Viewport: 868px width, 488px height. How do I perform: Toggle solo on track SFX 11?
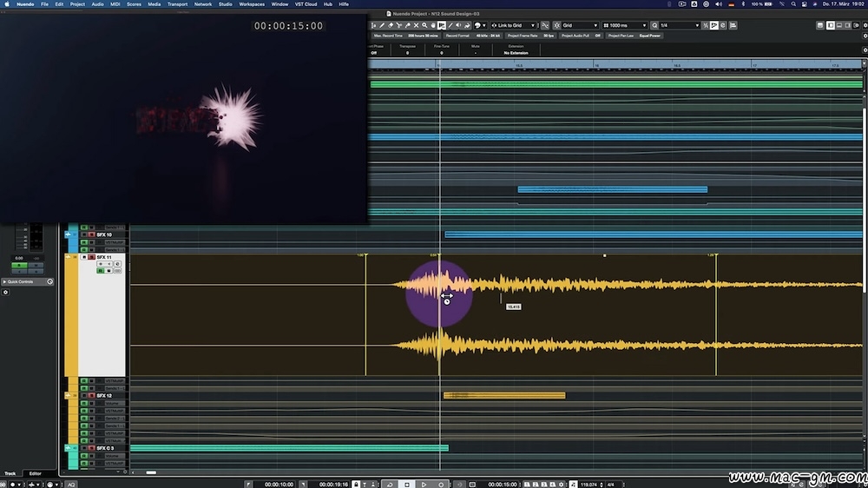pyautogui.click(x=91, y=257)
